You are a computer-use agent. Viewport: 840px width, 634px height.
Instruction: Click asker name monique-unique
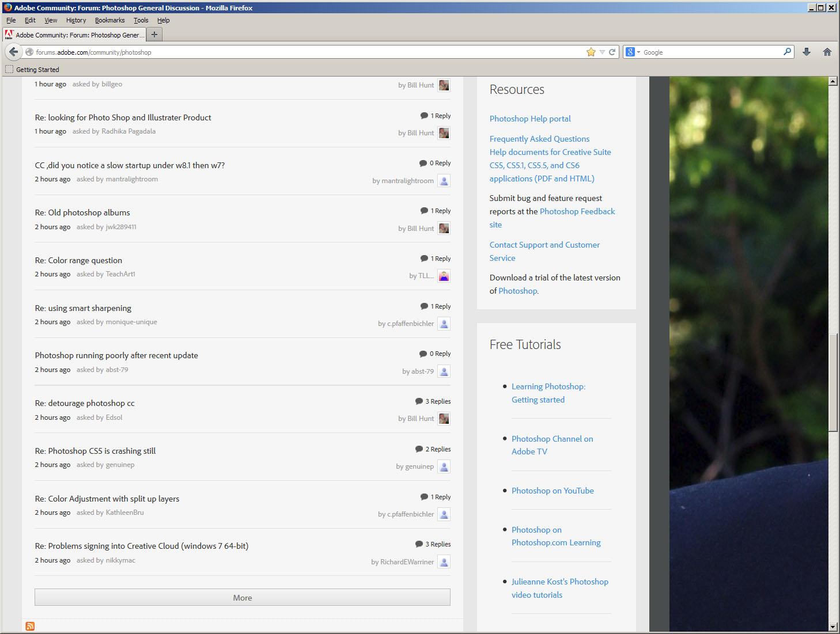(131, 322)
